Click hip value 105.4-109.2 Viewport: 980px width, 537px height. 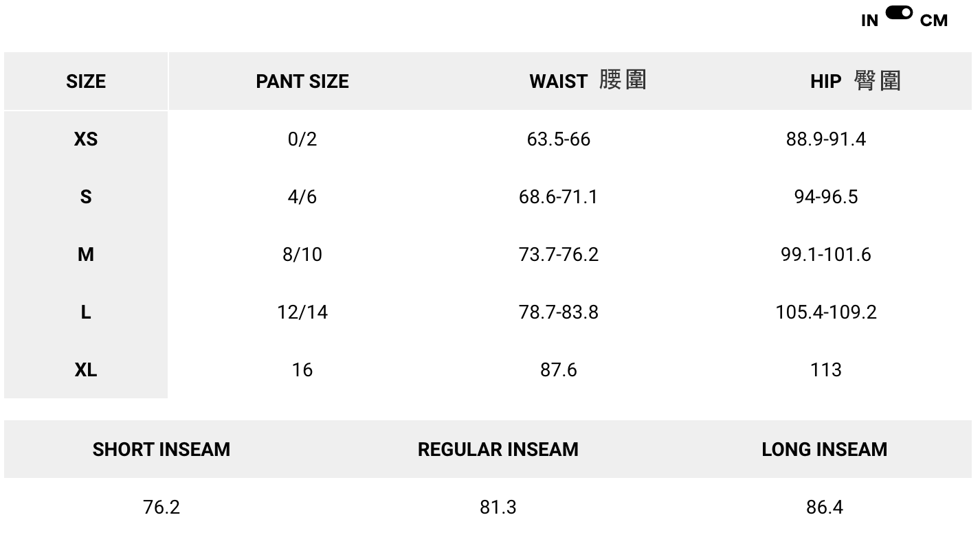[x=826, y=312]
